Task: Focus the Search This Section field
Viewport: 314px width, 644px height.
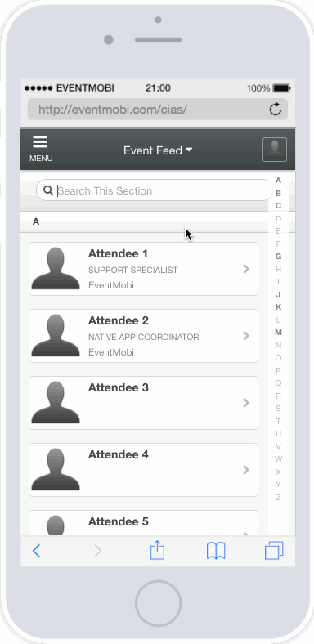Action: [x=154, y=190]
